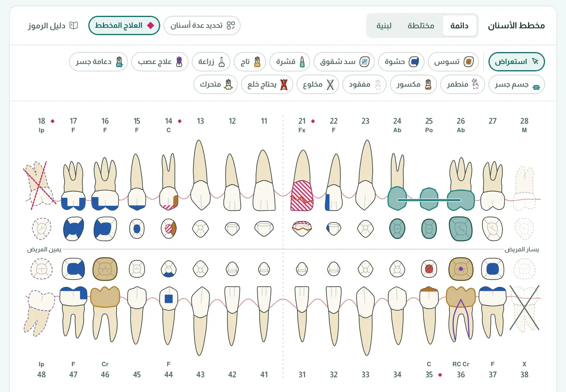Pick the زراعة implant tool

211,62
